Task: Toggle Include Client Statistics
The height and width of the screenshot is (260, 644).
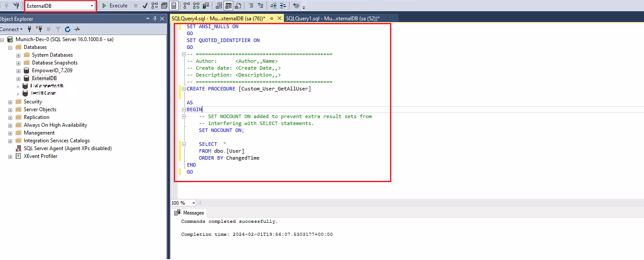Action: (x=206, y=6)
